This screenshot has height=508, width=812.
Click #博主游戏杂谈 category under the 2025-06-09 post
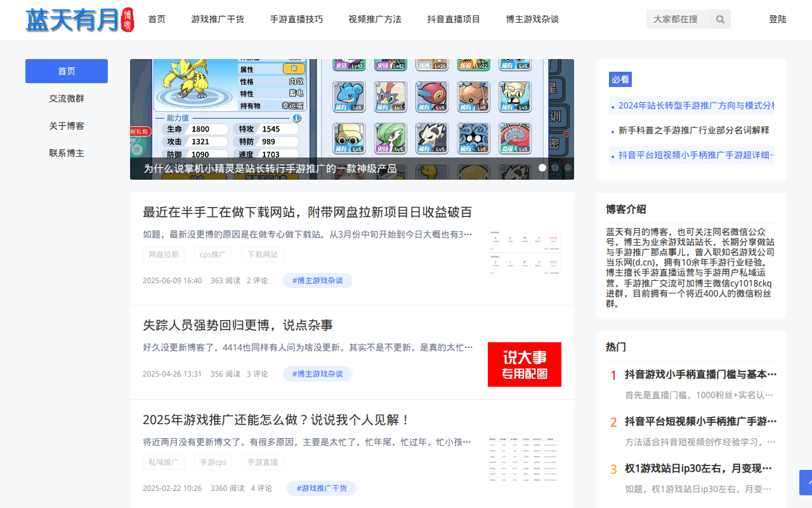[x=318, y=281]
